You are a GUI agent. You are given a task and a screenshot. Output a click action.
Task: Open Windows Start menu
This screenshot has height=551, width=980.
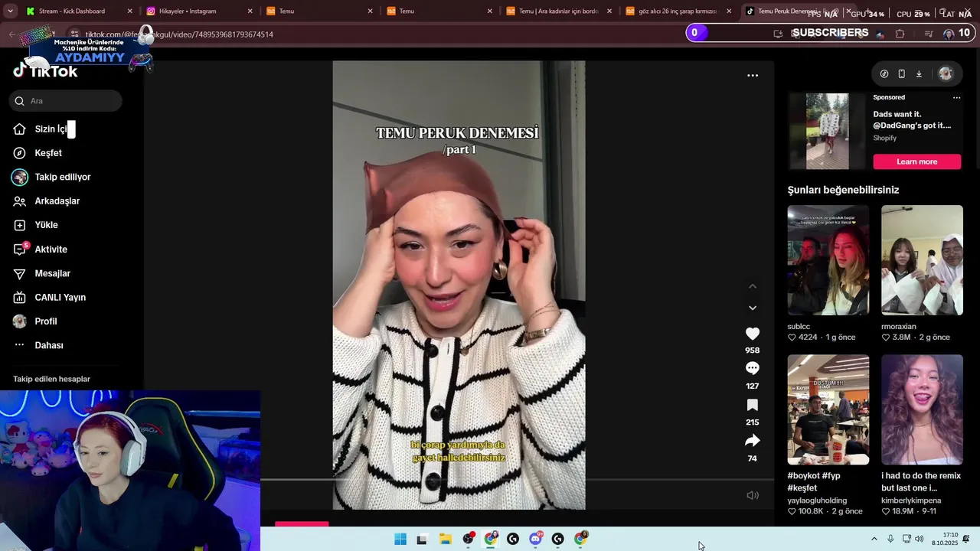400,540
